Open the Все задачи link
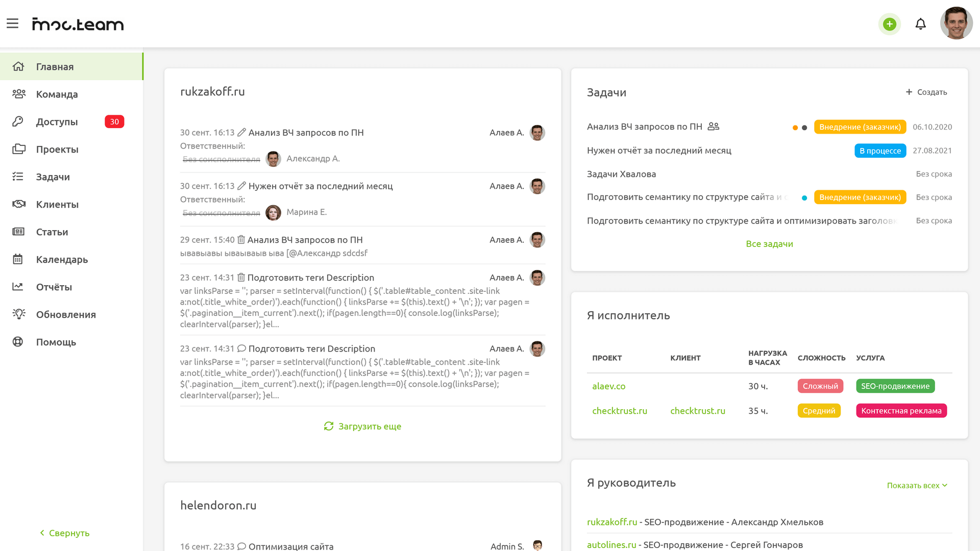 769,244
